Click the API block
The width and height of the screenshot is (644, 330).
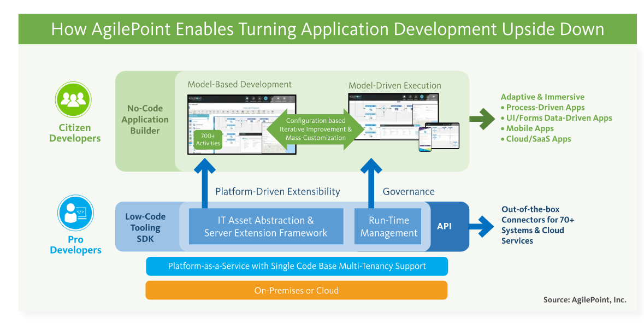tap(445, 226)
